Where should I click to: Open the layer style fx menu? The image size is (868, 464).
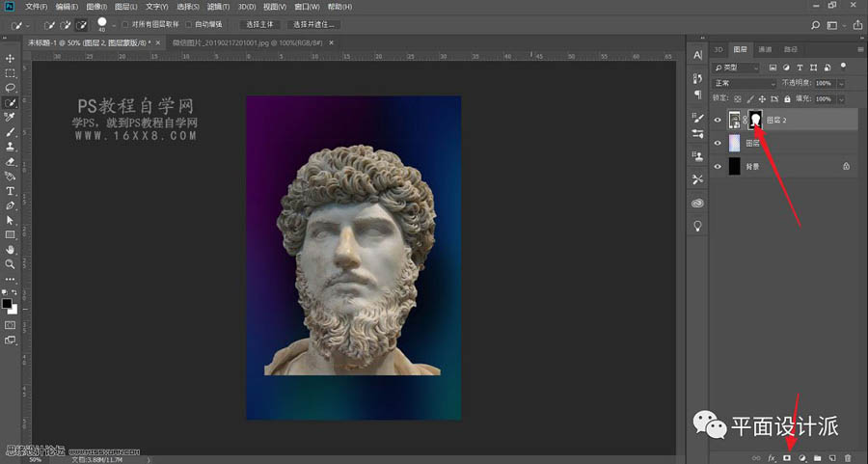point(772,457)
